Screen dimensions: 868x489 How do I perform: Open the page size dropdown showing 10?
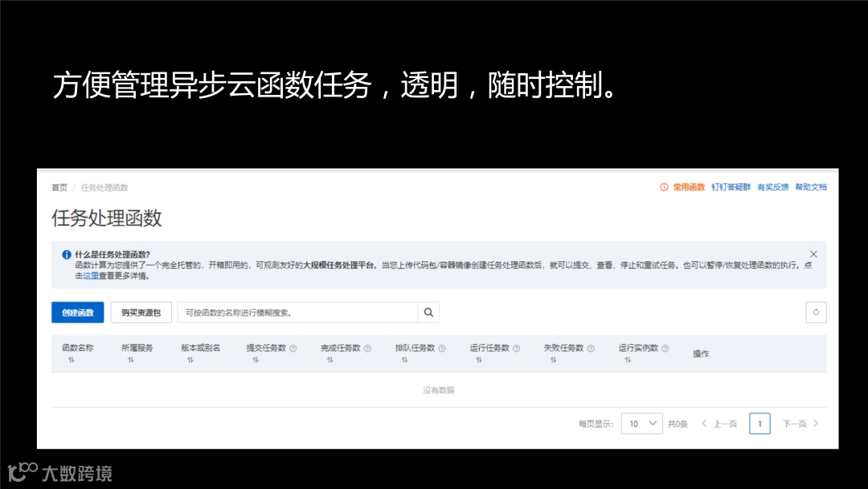click(641, 423)
